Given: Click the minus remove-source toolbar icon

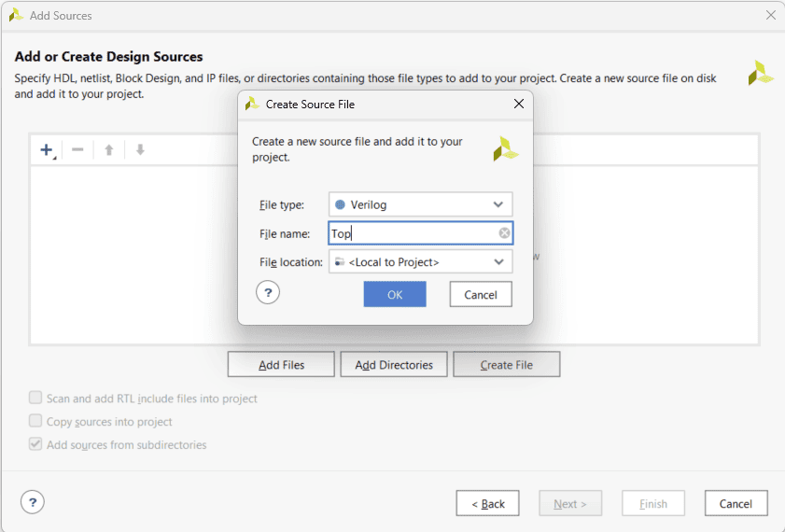Looking at the screenshot, I should [77, 150].
